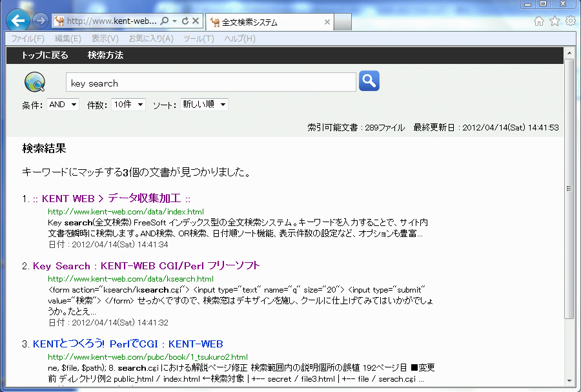
Task: Click the key search text field
Action: coord(211,82)
